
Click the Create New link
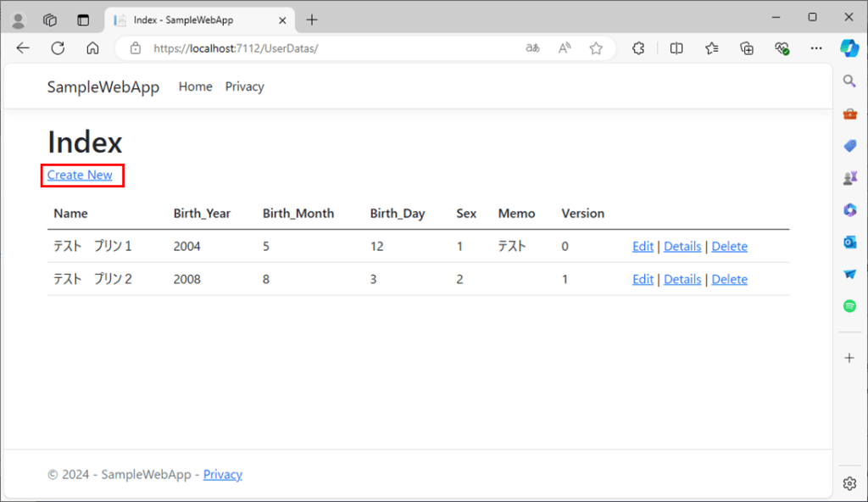click(x=80, y=175)
